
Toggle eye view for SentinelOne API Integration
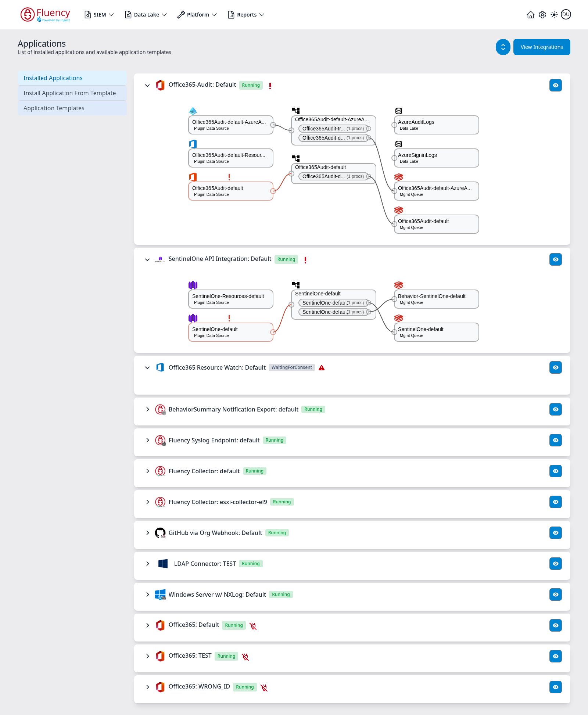[x=556, y=259]
